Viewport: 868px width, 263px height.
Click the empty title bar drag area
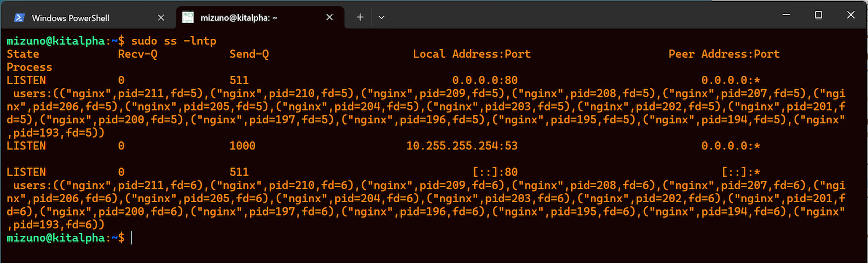579,15
